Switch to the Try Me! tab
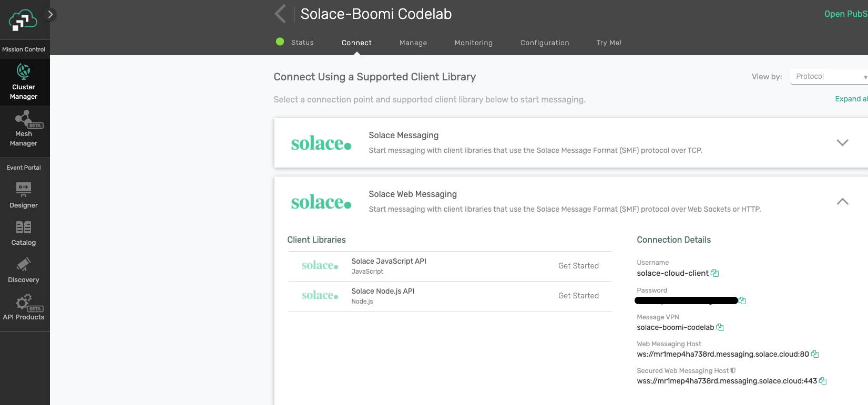Image resolution: width=868 pixels, height=405 pixels. (x=609, y=43)
